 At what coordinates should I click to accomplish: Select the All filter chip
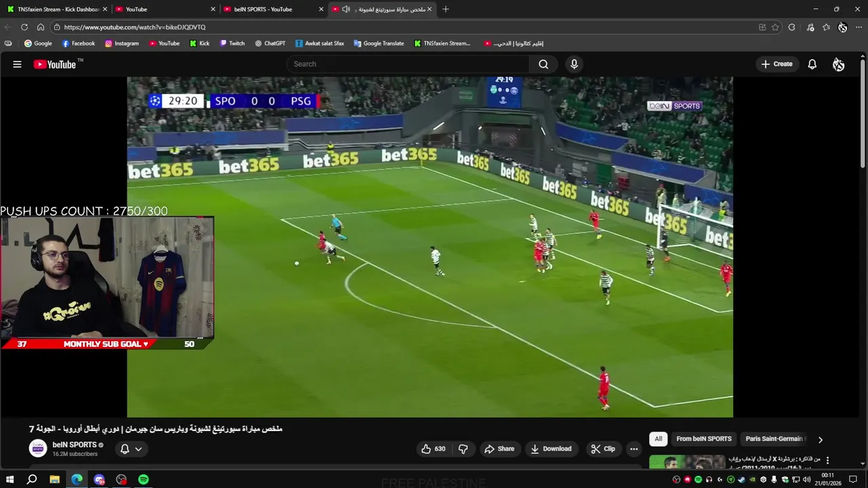point(658,439)
